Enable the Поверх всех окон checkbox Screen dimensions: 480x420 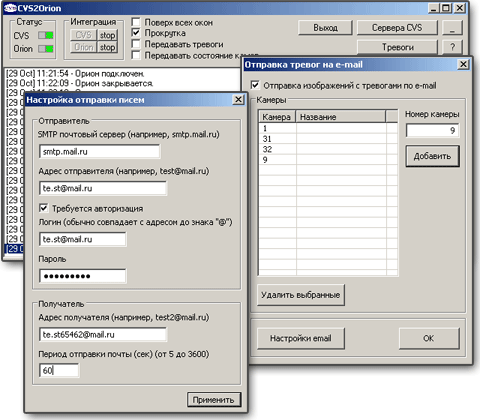(136, 22)
